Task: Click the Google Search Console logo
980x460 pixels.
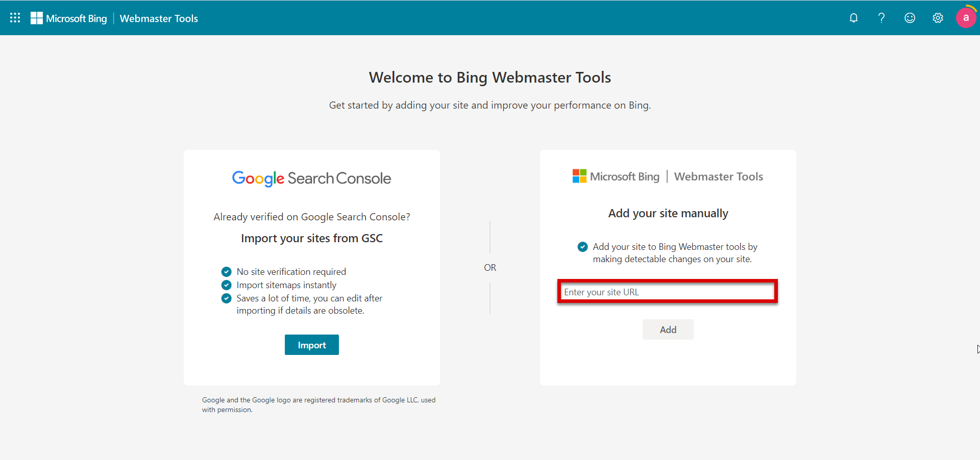Action: click(311, 178)
